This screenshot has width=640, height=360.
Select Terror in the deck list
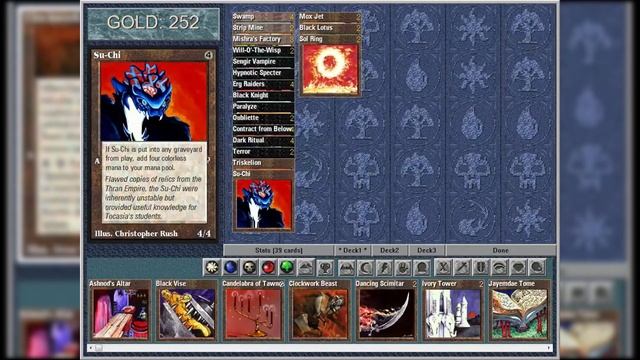263,151
